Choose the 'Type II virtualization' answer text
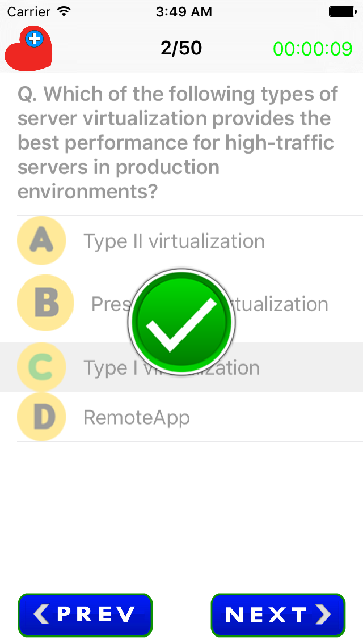This screenshot has width=363, height=644. click(x=174, y=241)
